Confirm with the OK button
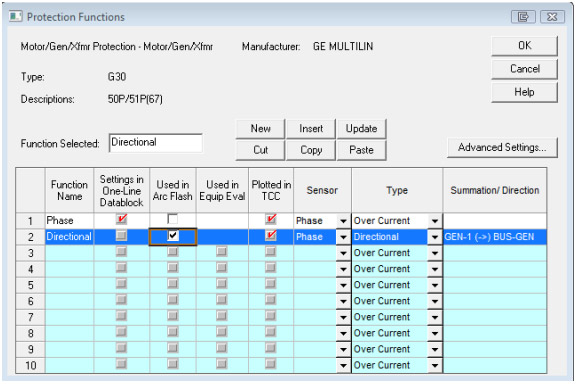Image resolution: width=579 pixels, height=384 pixels. pos(524,46)
